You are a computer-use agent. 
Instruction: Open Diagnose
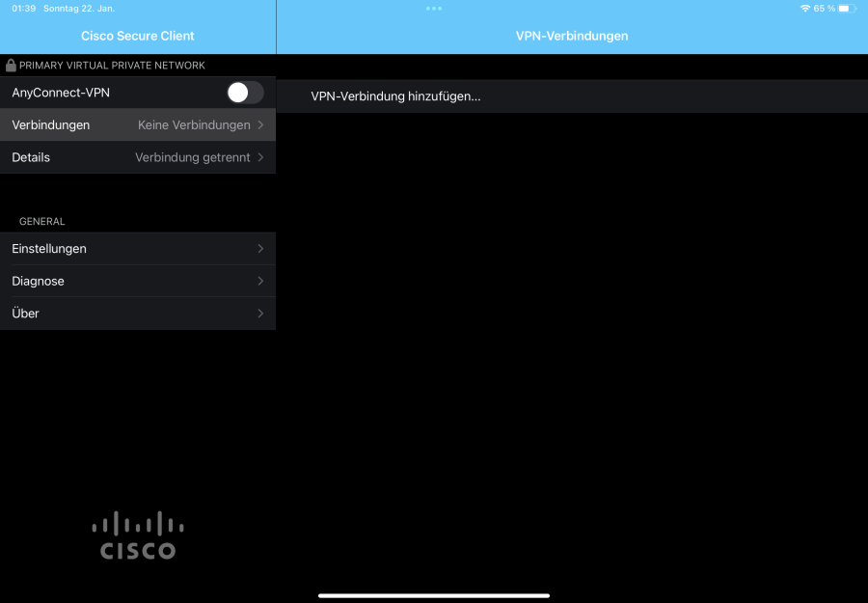click(x=138, y=281)
